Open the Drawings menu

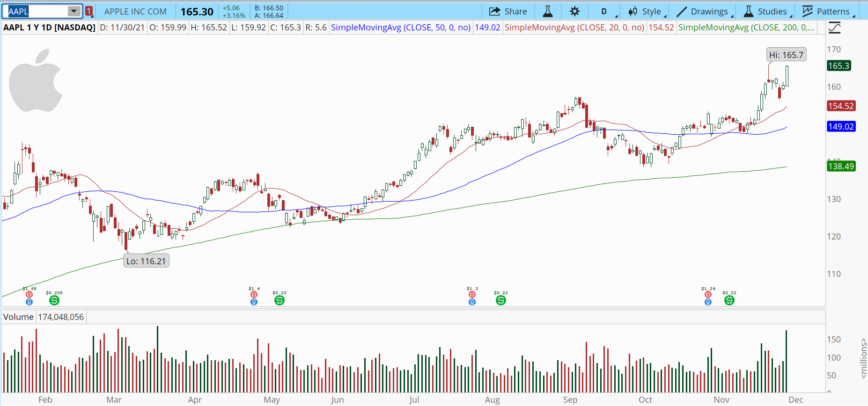click(703, 11)
